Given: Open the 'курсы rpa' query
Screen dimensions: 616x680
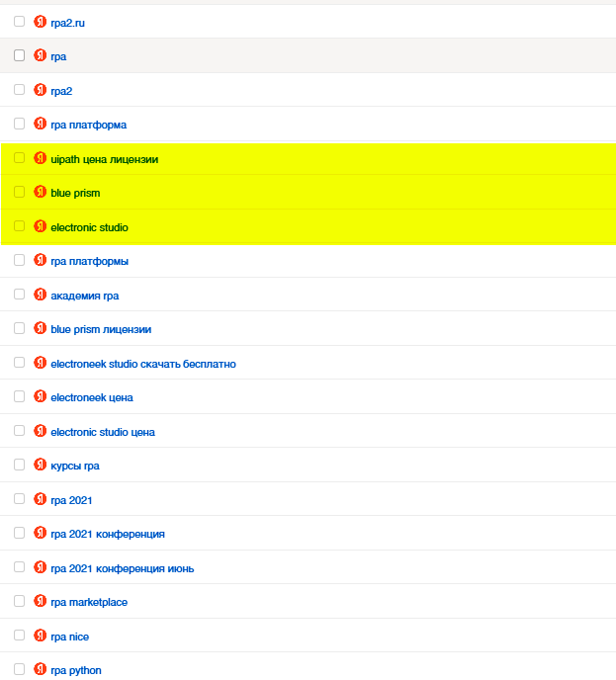Looking at the screenshot, I should point(75,467).
